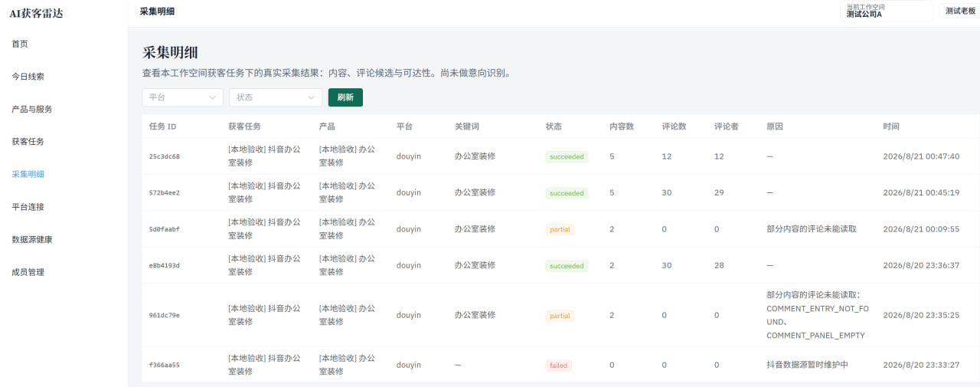Click the 获客任务 column header
This screenshot has width=980, height=387.
244,126
